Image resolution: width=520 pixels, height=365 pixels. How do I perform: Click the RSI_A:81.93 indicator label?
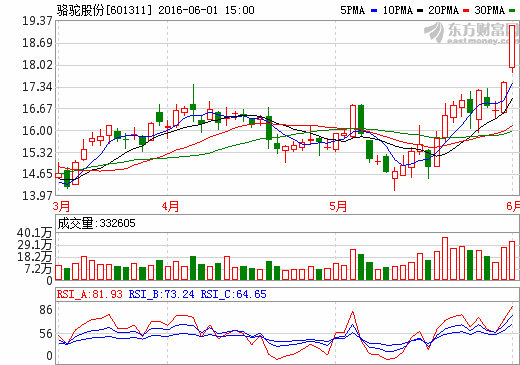(90, 294)
